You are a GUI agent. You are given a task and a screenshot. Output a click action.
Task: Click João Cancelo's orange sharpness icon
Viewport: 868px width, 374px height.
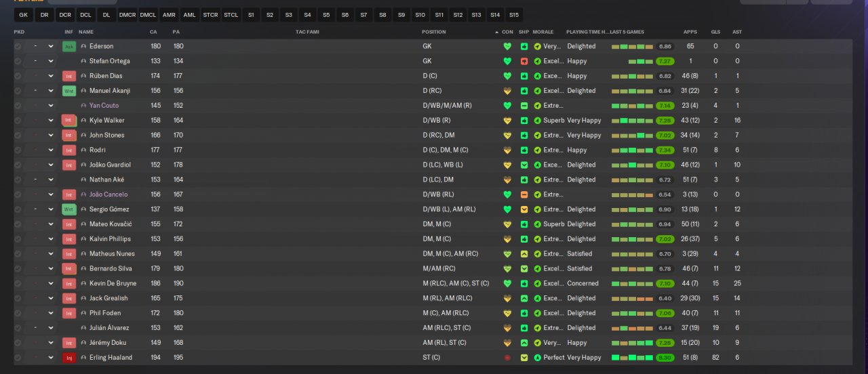pyautogui.click(x=524, y=194)
